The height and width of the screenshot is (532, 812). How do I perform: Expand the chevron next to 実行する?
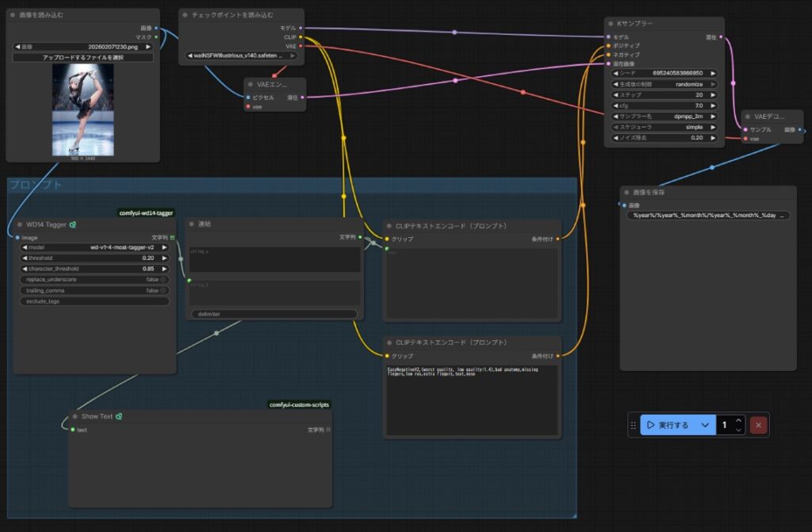click(x=704, y=425)
